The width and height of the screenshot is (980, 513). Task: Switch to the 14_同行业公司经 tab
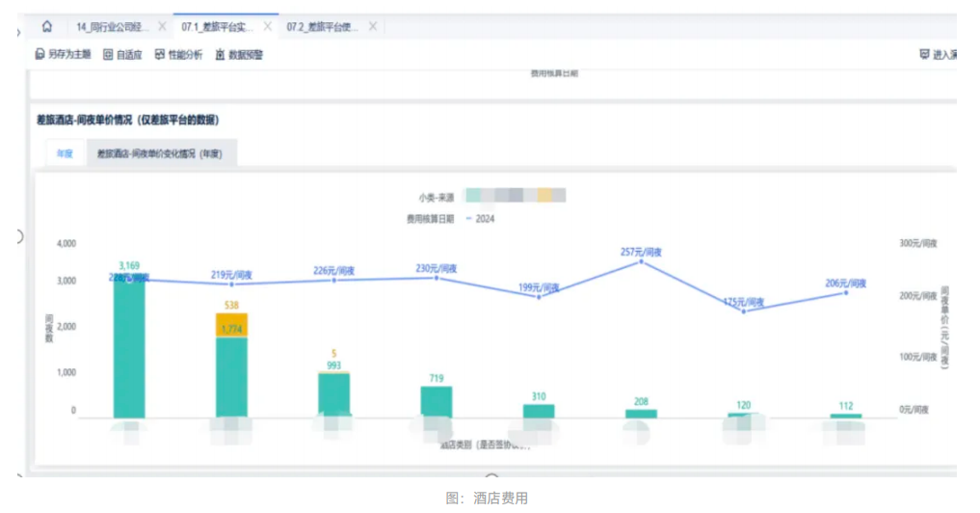(113, 27)
